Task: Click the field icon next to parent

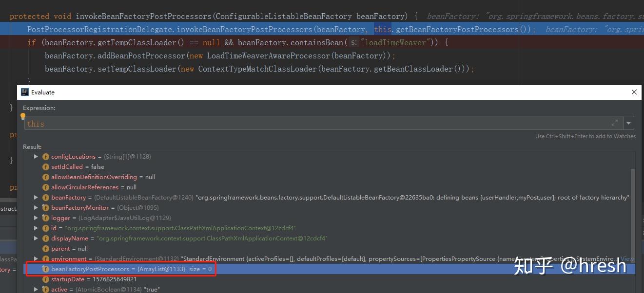Action: [x=45, y=248]
